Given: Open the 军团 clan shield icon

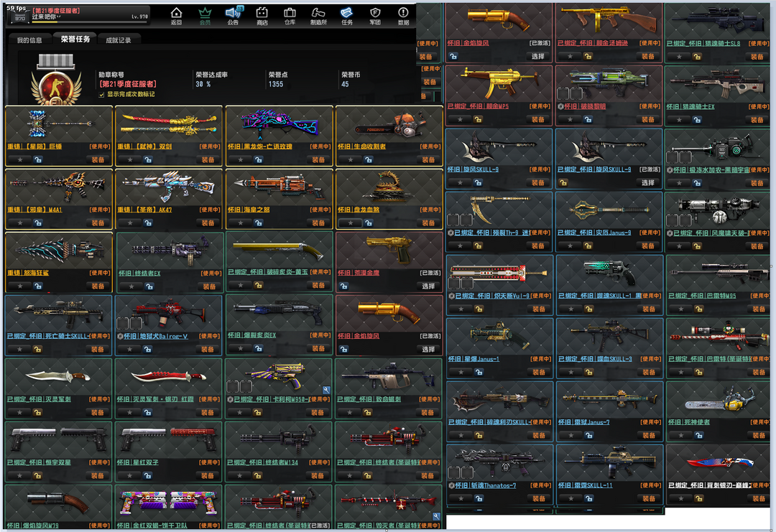Looking at the screenshot, I should (x=375, y=15).
